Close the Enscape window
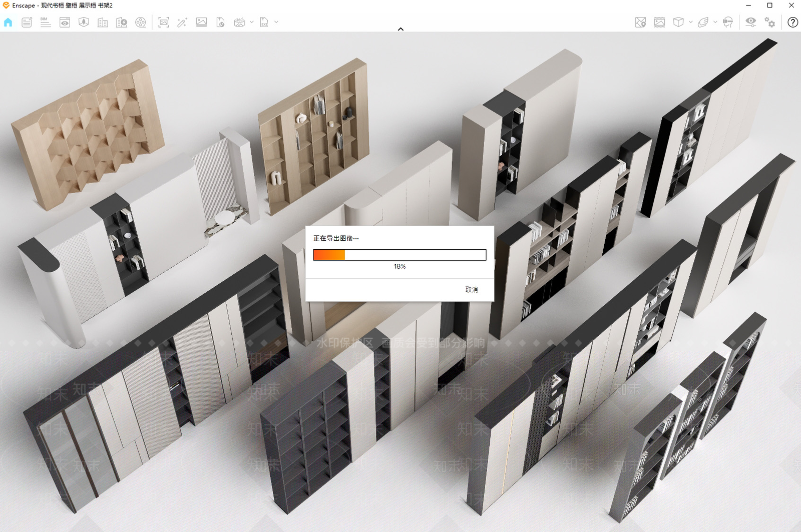 pos(791,6)
